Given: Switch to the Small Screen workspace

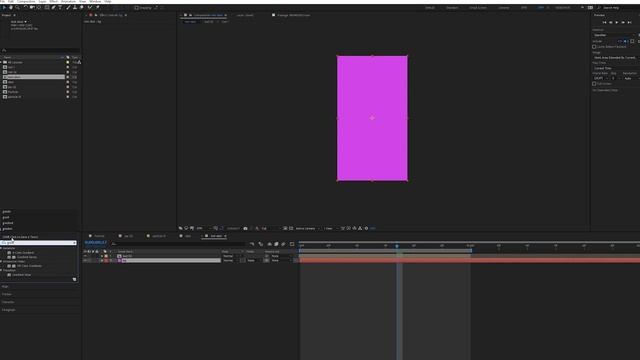Looking at the screenshot, I should tap(478, 8).
